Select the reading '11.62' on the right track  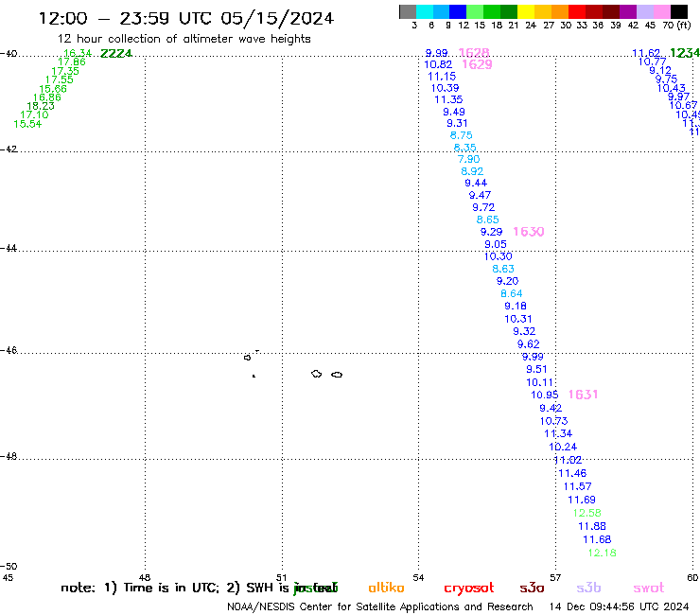click(646, 54)
